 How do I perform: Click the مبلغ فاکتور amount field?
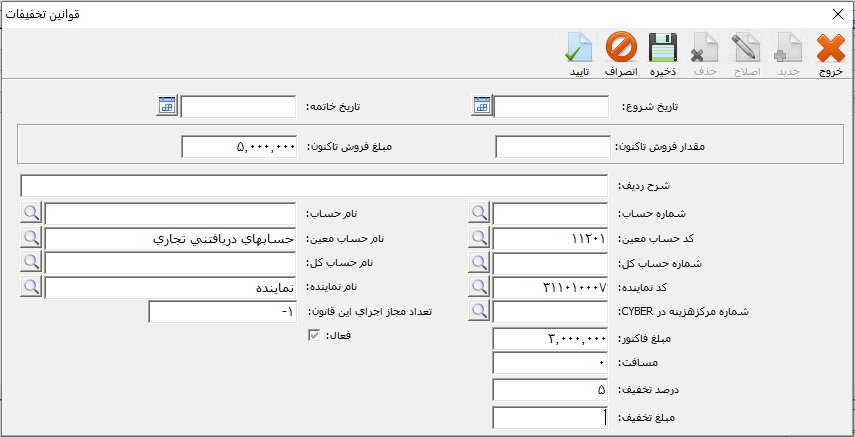point(551,339)
